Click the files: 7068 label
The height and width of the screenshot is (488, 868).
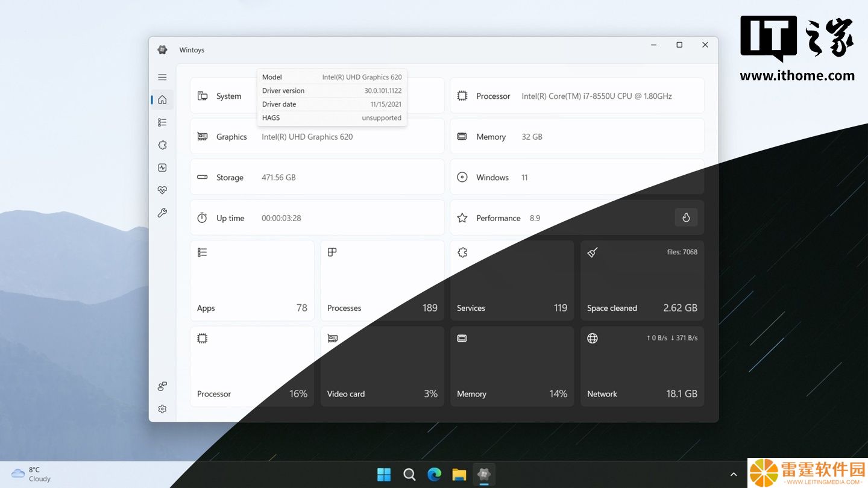[682, 252]
